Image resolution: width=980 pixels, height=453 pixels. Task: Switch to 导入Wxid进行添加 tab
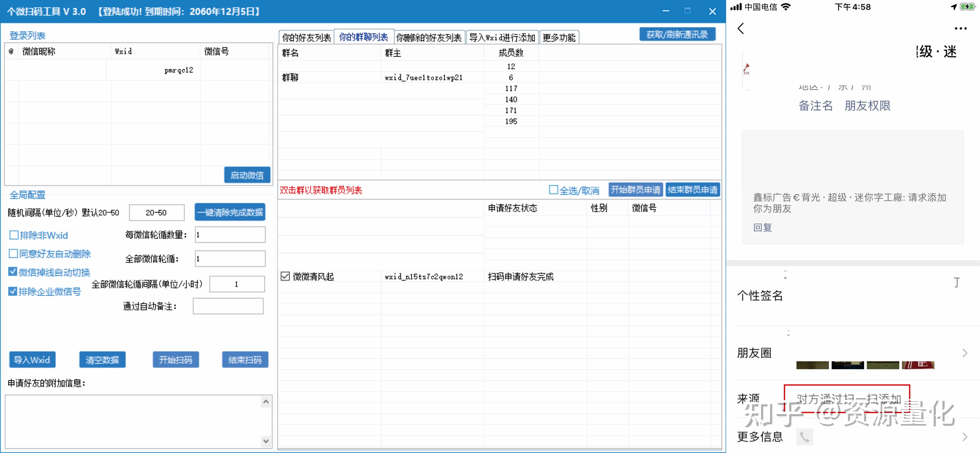(502, 37)
